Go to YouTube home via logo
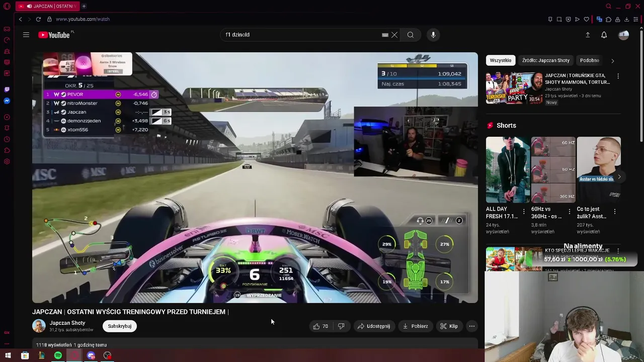The image size is (644, 362). [54, 35]
